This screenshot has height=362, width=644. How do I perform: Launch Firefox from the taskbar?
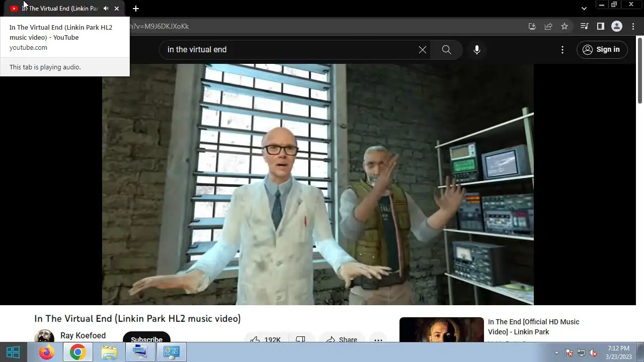click(46, 352)
